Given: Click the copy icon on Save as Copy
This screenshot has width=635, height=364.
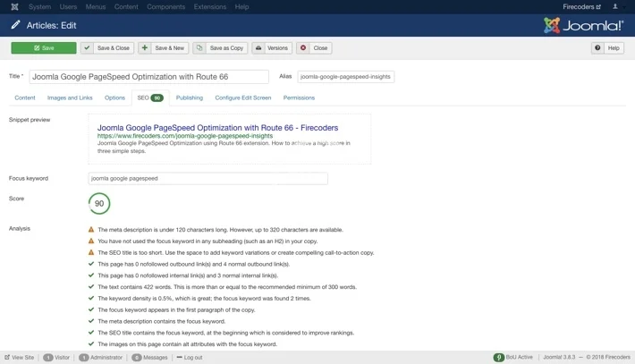Looking at the screenshot, I should (x=199, y=48).
